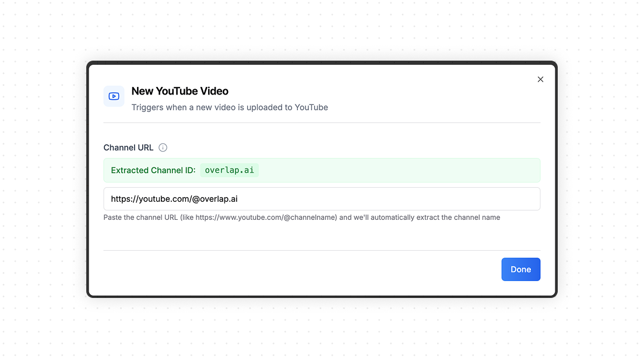Click the 'New YouTube Video' heading

pyautogui.click(x=180, y=91)
